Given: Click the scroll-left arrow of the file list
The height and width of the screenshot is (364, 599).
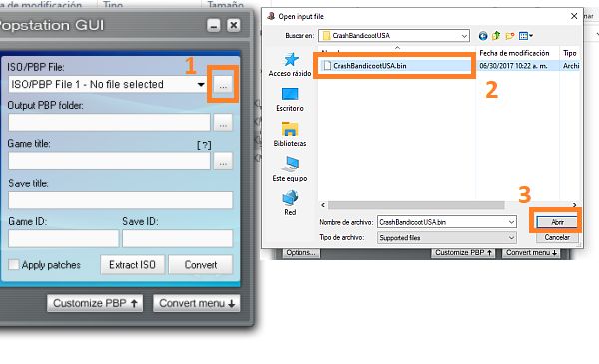Looking at the screenshot, I should pyautogui.click(x=323, y=205).
